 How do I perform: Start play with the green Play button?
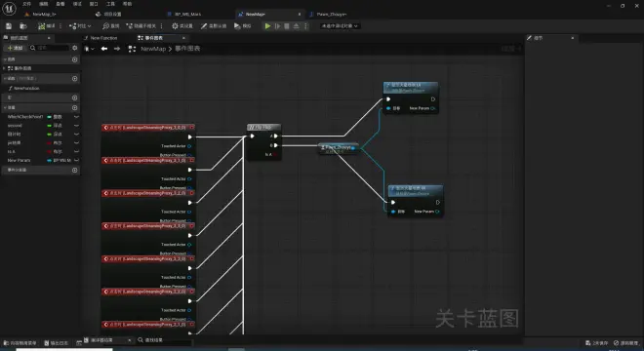[x=267, y=26]
